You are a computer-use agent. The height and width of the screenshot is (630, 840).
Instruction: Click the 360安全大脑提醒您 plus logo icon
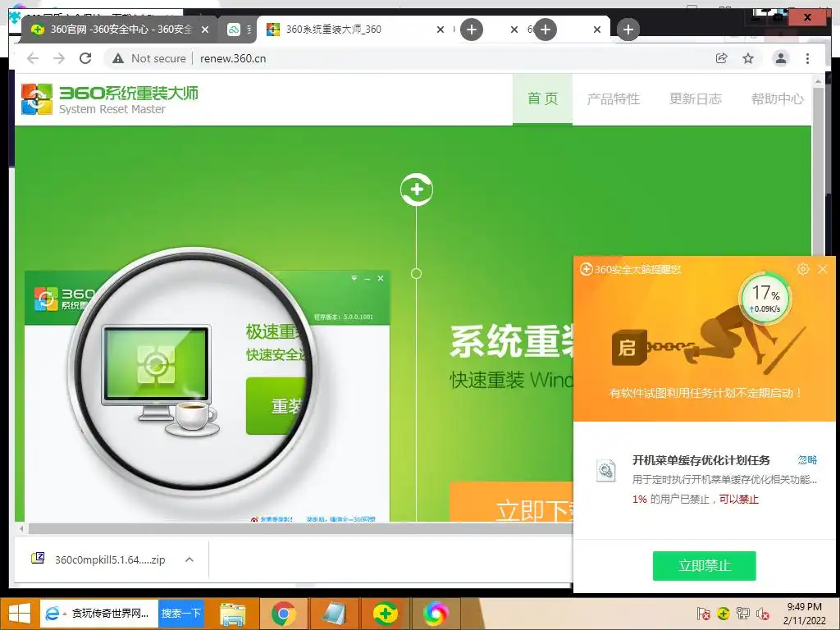(586, 269)
